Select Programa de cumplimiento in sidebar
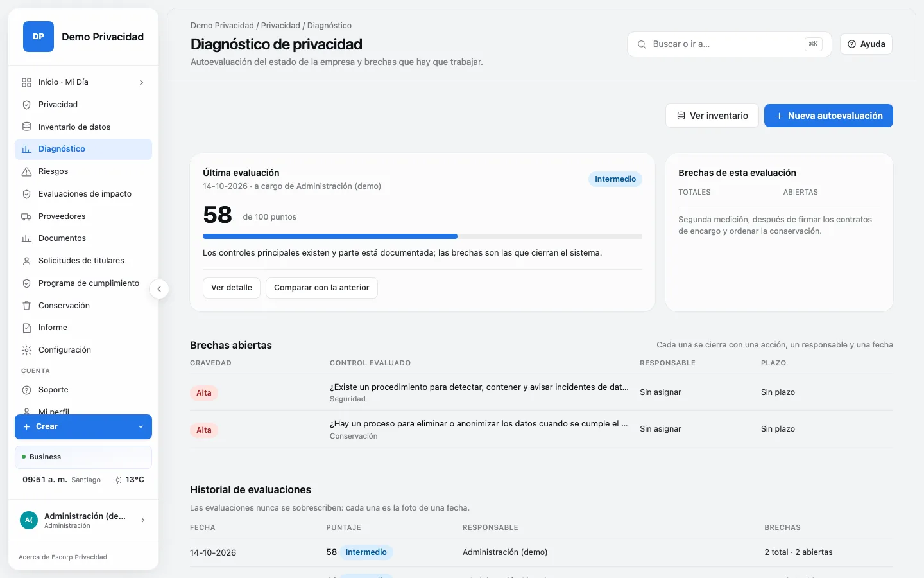 [x=83, y=283]
